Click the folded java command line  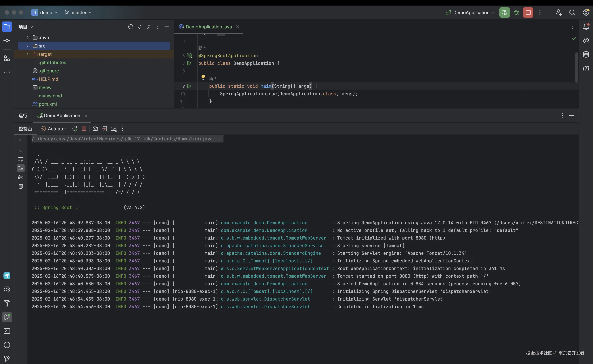(x=127, y=139)
